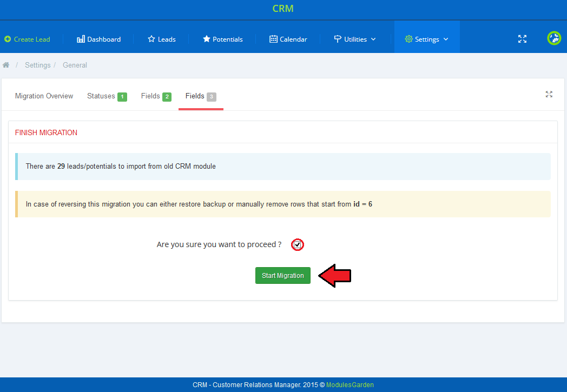567x392 pixels.
Task: Open the user profile avatar icon
Action: (554, 38)
